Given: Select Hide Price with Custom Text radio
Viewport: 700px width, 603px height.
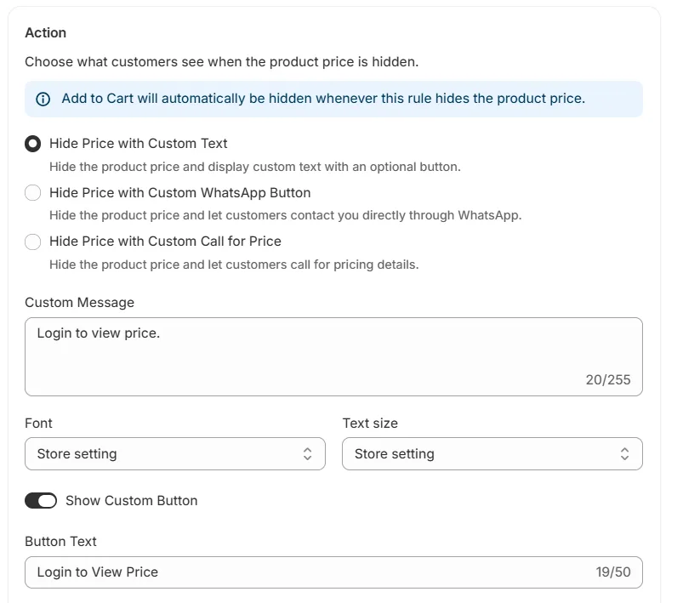Looking at the screenshot, I should pos(32,144).
